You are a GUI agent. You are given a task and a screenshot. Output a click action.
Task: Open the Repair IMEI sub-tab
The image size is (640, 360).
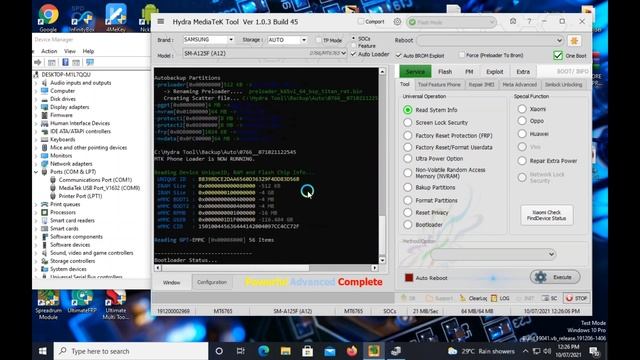tap(481, 84)
